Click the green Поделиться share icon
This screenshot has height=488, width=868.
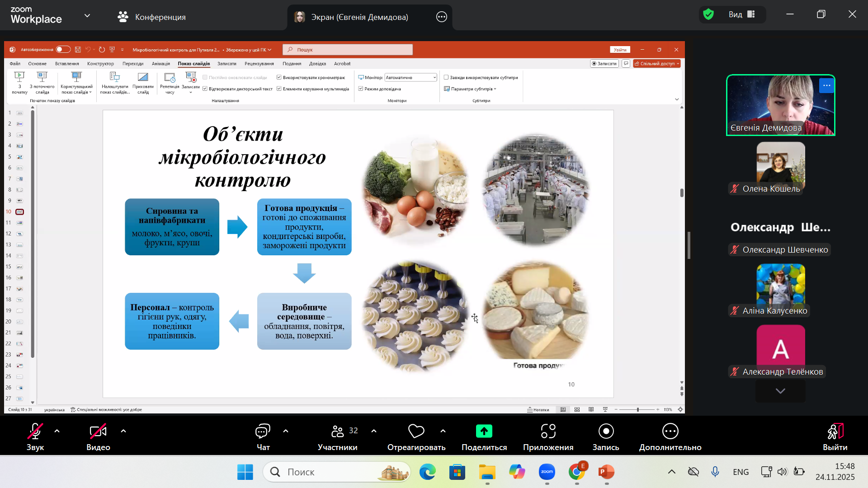(484, 432)
